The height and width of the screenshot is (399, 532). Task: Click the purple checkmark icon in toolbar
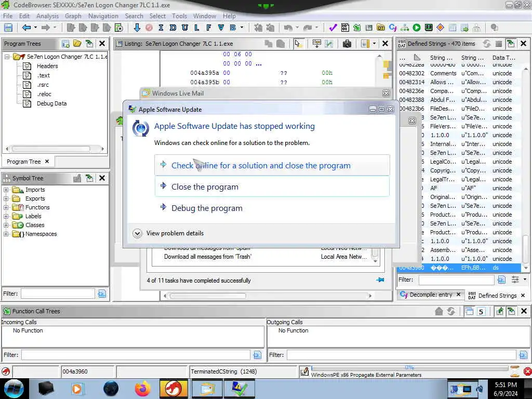point(332,28)
